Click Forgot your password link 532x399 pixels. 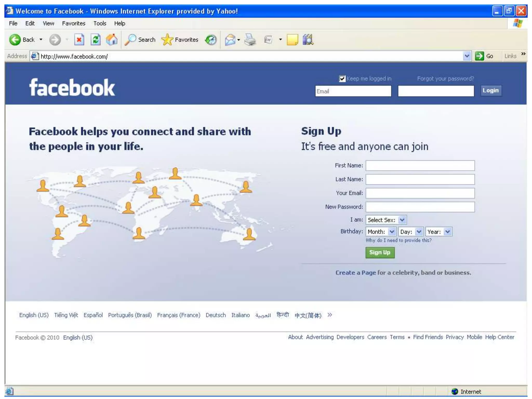pyautogui.click(x=445, y=79)
